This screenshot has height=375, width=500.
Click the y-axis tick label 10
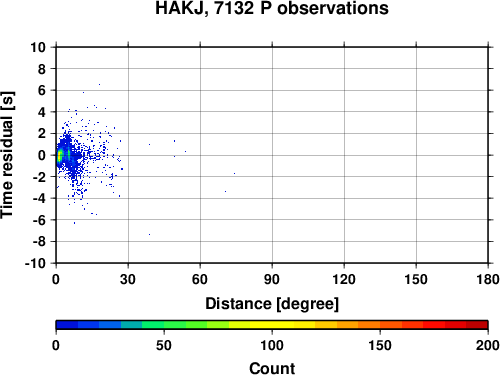point(38,47)
